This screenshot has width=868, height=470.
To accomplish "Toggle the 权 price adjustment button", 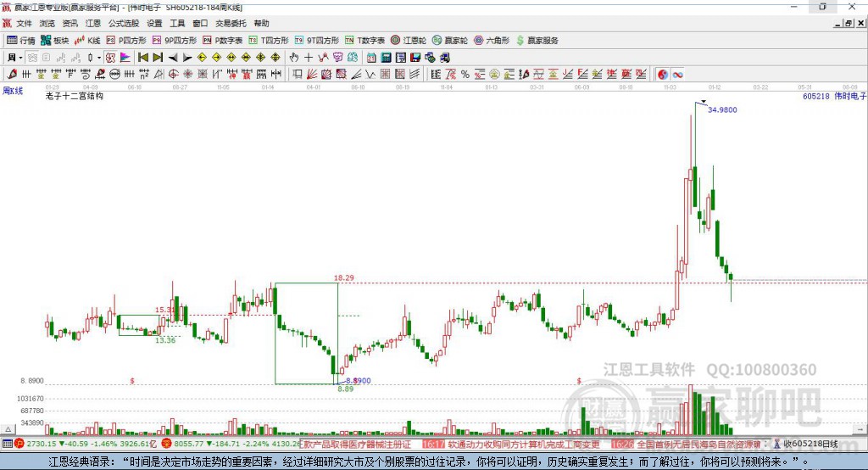I will (x=111, y=58).
